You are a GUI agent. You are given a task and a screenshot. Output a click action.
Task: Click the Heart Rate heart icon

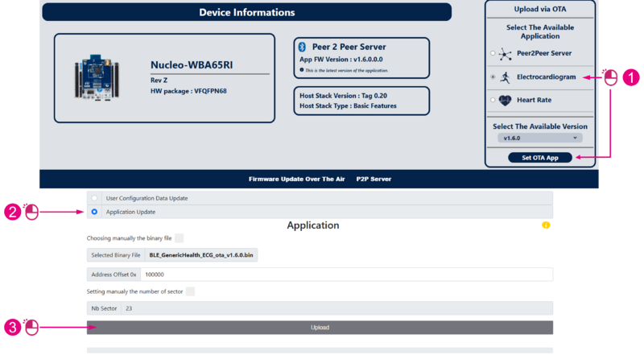[505, 101]
